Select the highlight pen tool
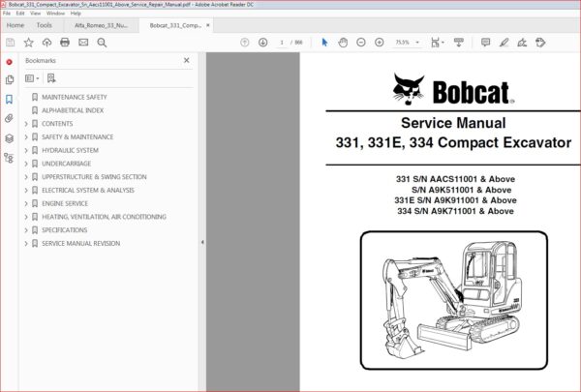The width and height of the screenshot is (581, 392). pyautogui.click(x=504, y=43)
